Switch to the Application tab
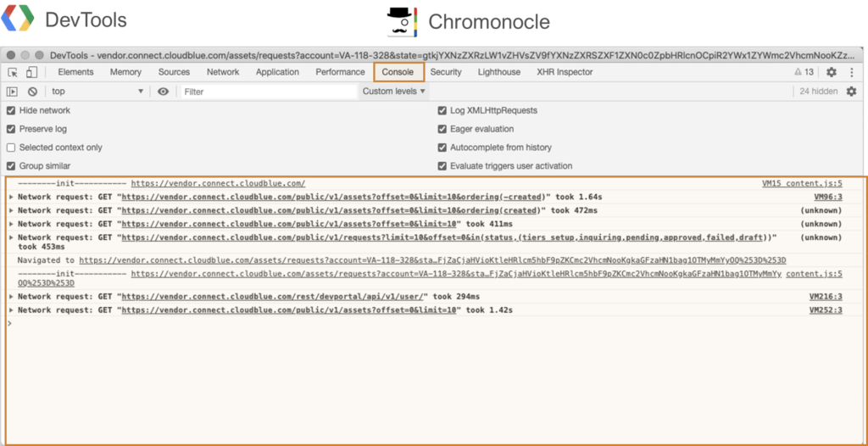This screenshot has height=446, width=868. pos(277,72)
